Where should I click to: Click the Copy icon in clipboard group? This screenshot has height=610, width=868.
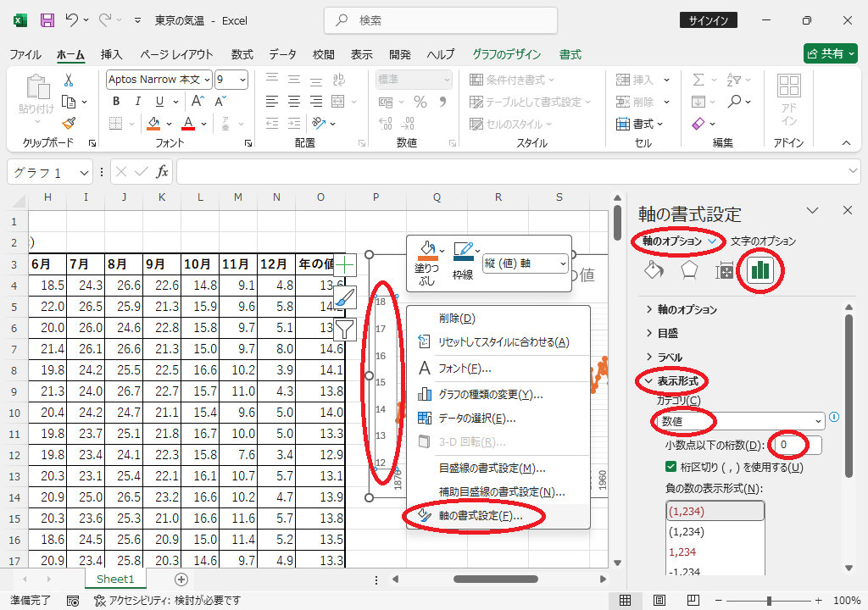(69, 102)
